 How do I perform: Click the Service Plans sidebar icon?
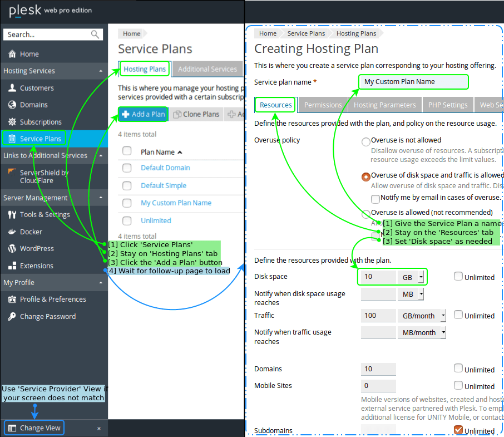(12, 139)
